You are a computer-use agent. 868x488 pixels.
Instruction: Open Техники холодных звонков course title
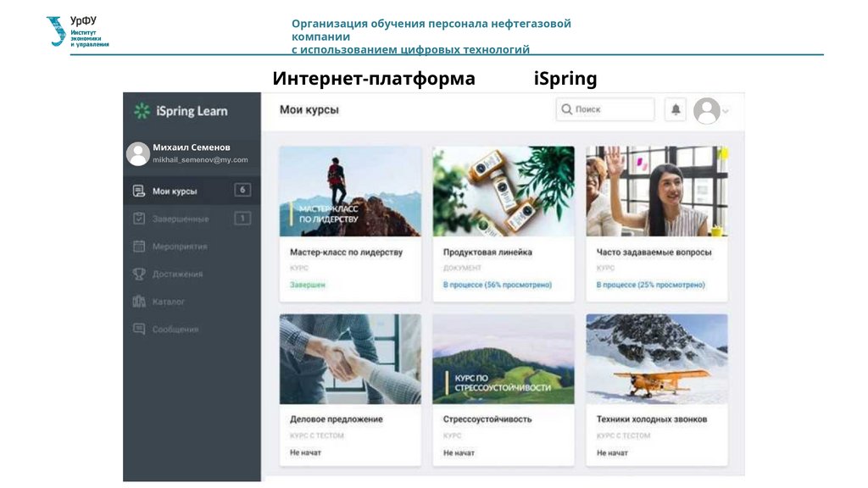(x=652, y=419)
